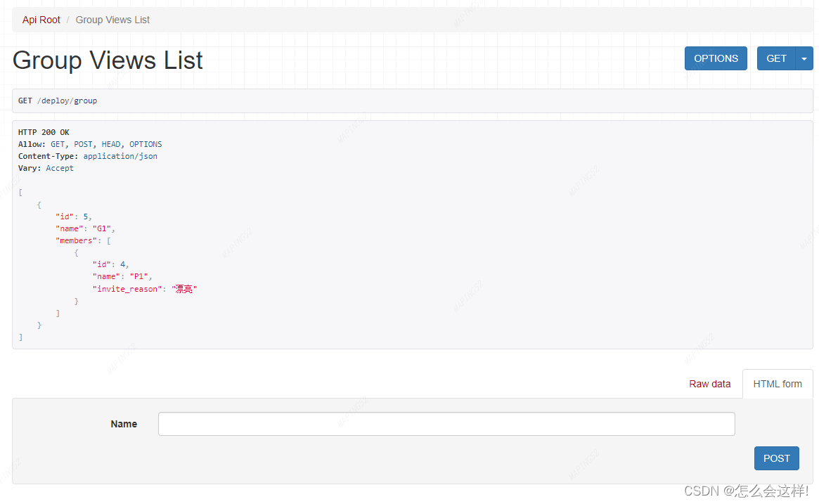Viewport: 819px width, 504px height.
Task: Click Group Views List breadcrumb item
Action: pos(112,20)
